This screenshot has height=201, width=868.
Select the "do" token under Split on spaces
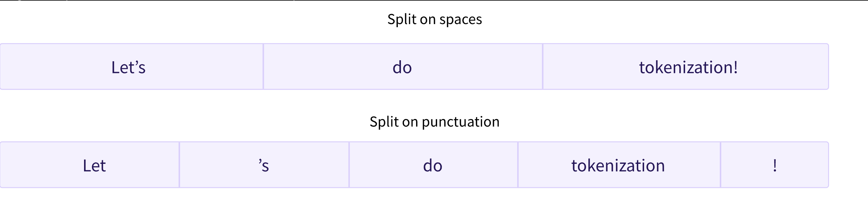click(403, 66)
